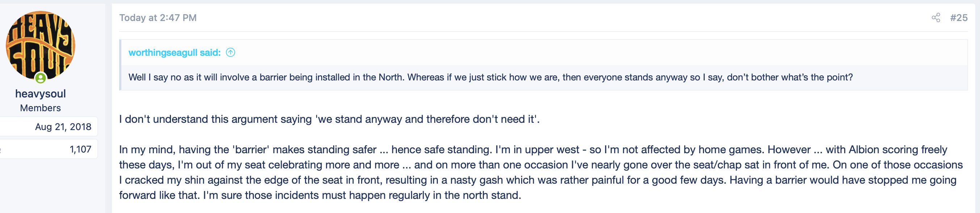Image resolution: width=980 pixels, height=213 pixels.
Task: Click the partial messages icon beside 1,107
Action: click(x=1, y=150)
